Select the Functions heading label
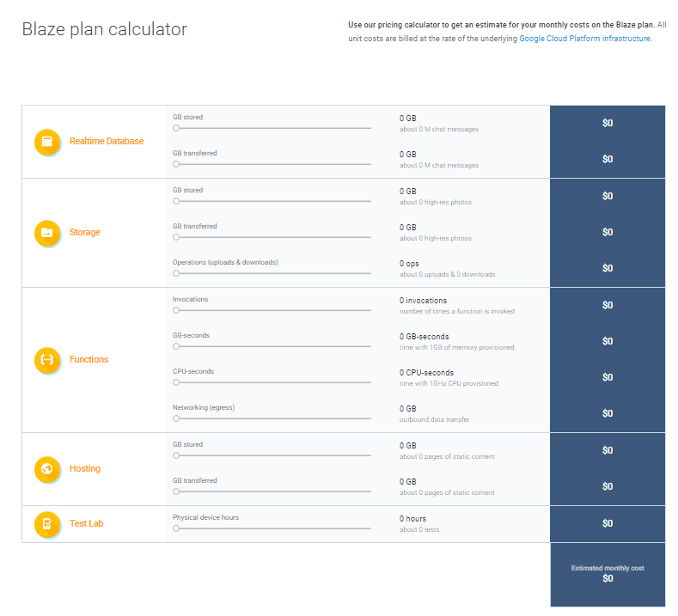Screen dimensions: 678x616 [x=89, y=360]
